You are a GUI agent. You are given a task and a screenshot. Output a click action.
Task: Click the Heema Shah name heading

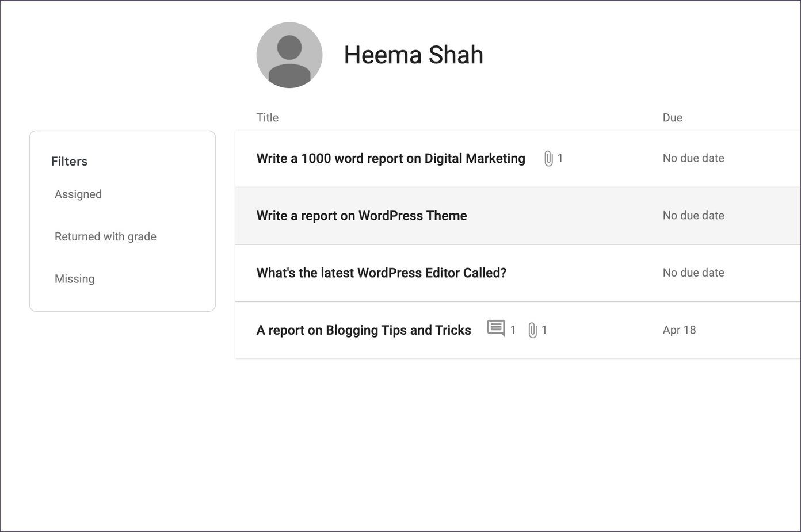(x=413, y=55)
